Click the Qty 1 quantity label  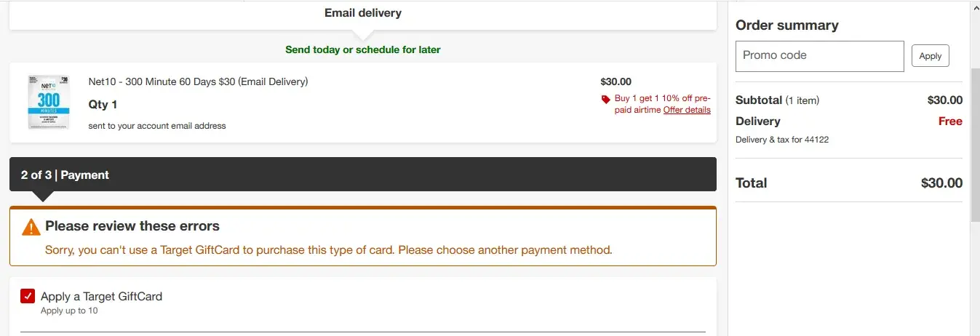(x=103, y=105)
